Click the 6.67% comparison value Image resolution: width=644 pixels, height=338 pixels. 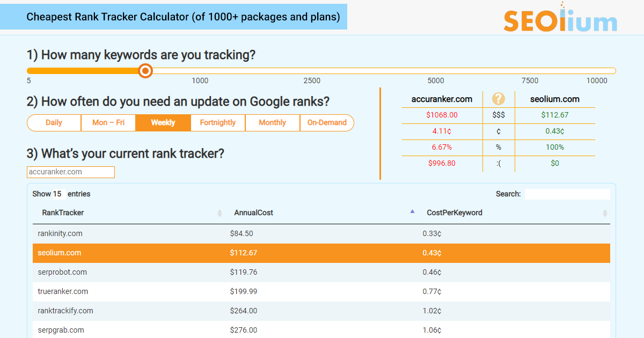442,148
